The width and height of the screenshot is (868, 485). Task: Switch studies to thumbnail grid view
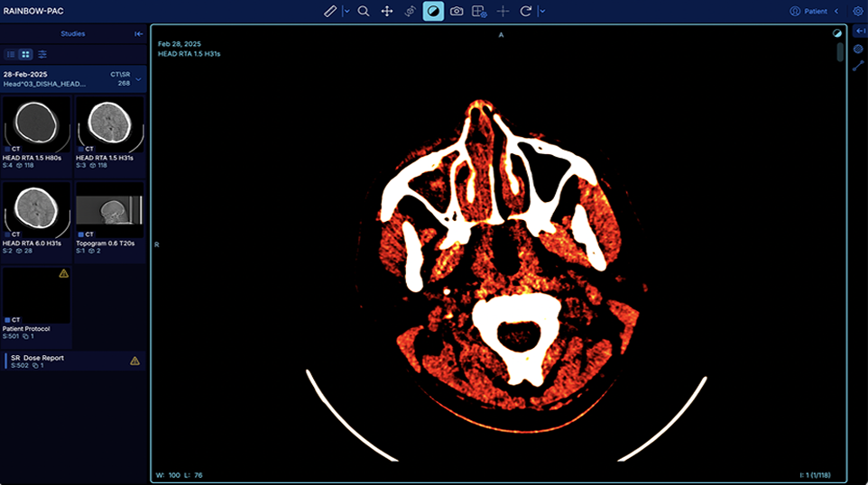26,54
